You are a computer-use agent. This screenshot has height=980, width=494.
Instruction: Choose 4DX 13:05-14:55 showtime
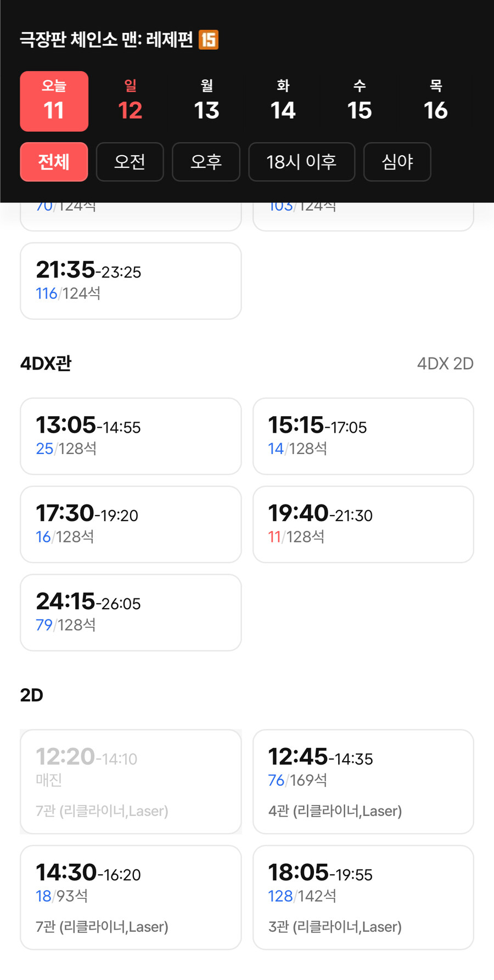click(131, 436)
